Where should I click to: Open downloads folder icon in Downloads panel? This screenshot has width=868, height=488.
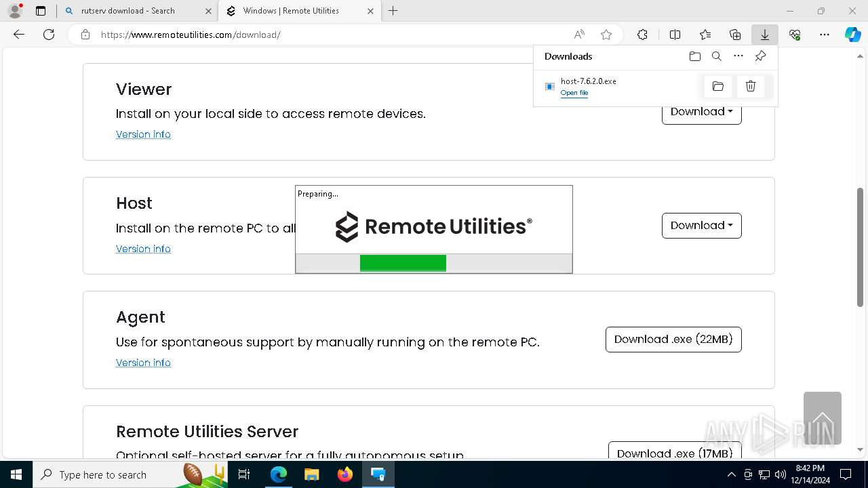695,56
